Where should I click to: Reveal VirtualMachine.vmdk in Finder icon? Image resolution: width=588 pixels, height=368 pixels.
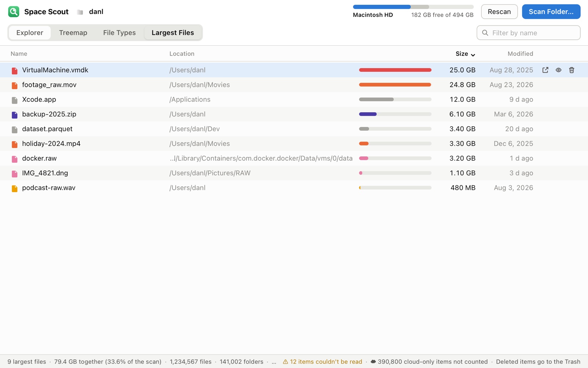point(545,70)
